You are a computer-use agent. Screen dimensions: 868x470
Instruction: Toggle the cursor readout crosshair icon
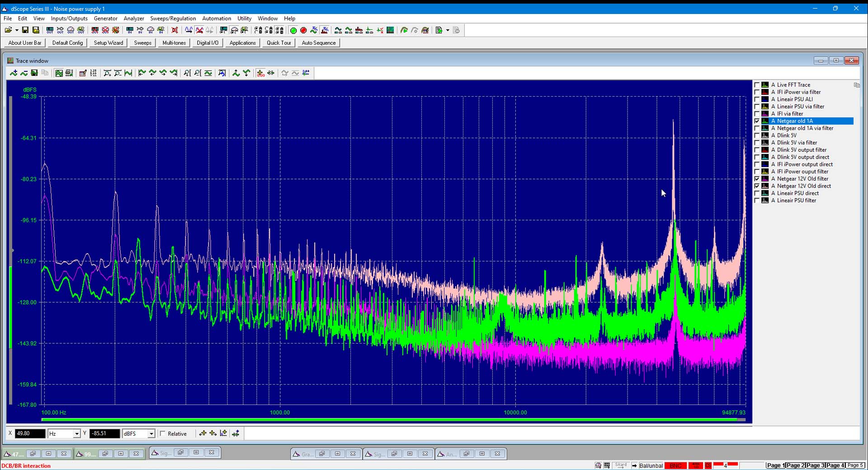point(260,73)
